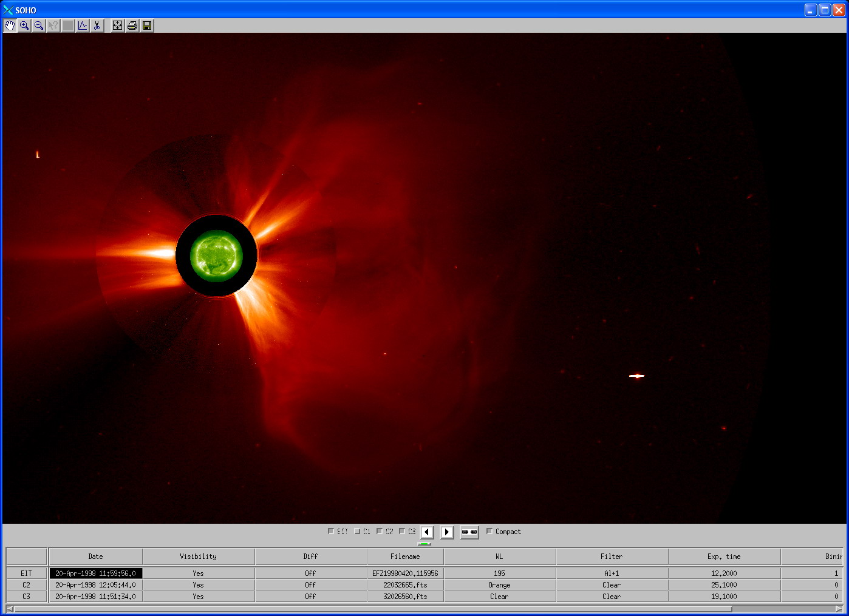Viewport: 849px width, 616px height.
Task: Click the C2 row Filter Clear cell
Action: (612, 585)
